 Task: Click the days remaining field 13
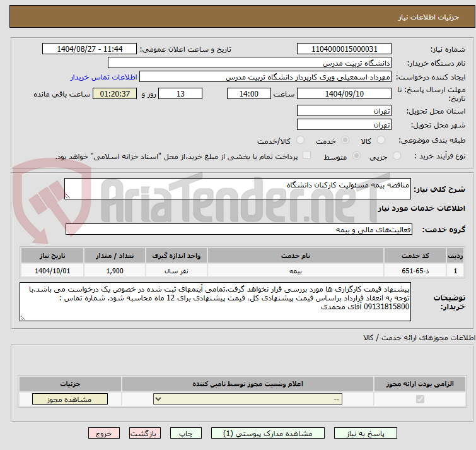(180, 93)
